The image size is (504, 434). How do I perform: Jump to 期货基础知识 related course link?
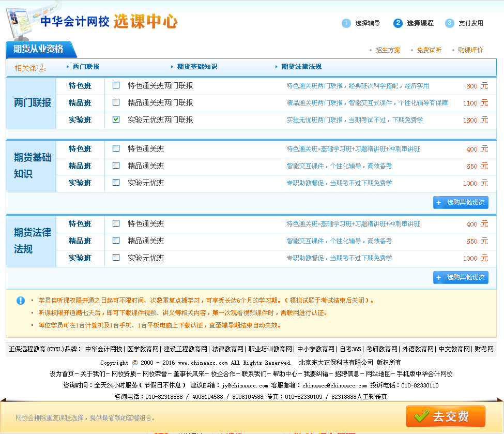[197, 67]
